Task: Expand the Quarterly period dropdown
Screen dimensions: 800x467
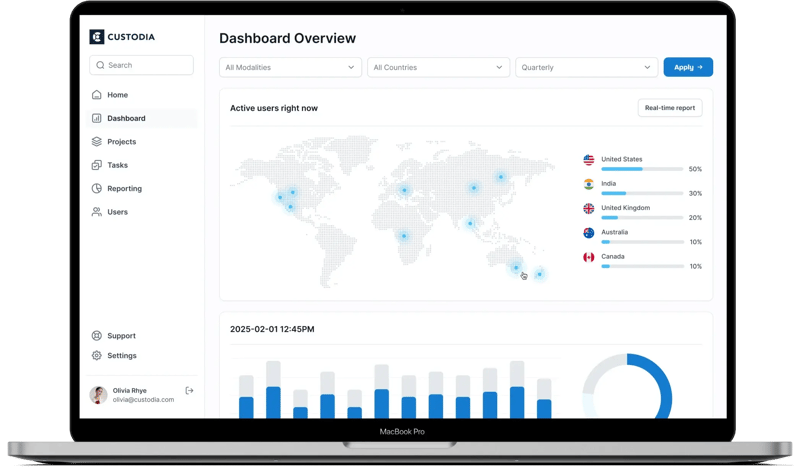Action: click(586, 68)
